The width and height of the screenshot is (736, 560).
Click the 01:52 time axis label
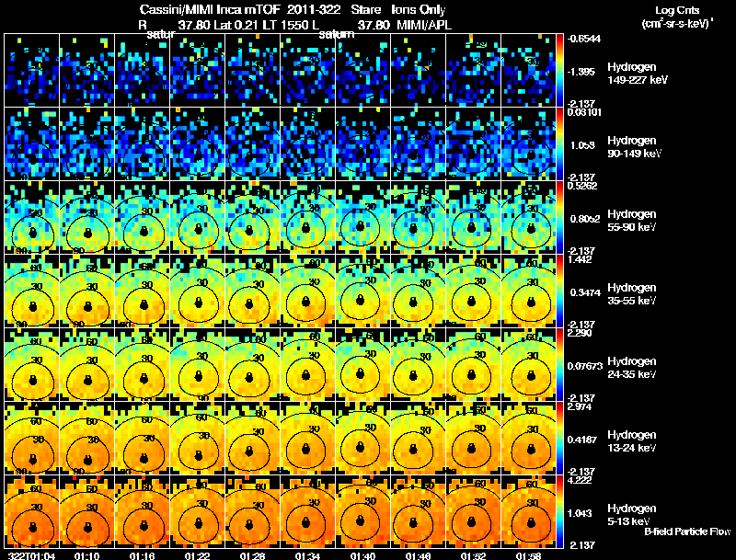(473, 555)
